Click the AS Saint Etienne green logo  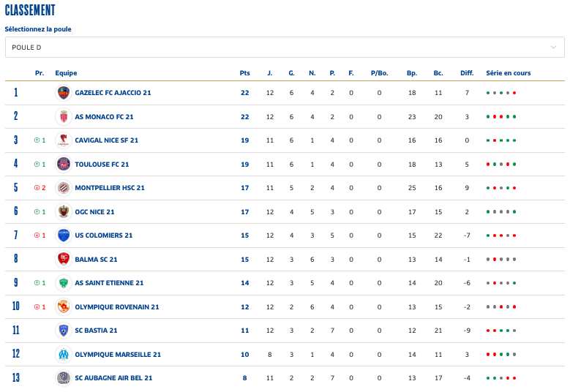(64, 283)
